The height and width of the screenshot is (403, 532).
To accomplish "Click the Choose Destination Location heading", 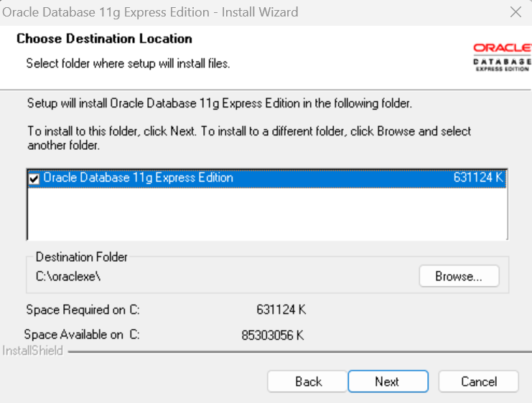I will (104, 39).
